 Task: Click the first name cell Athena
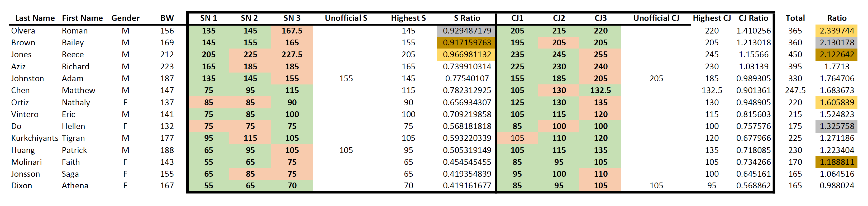pos(75,186)
